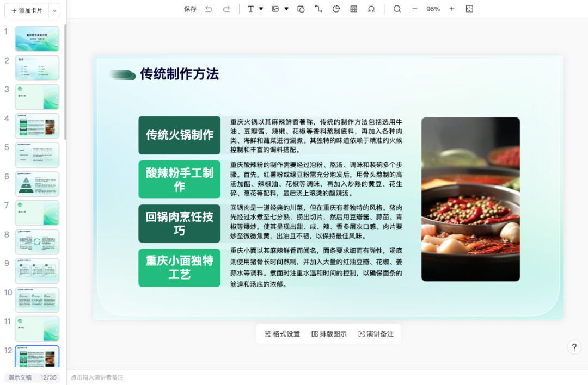Viewport: 588px width, 385px height.
Task: Zoom out with the minus icon
Action: coord(415,9)
